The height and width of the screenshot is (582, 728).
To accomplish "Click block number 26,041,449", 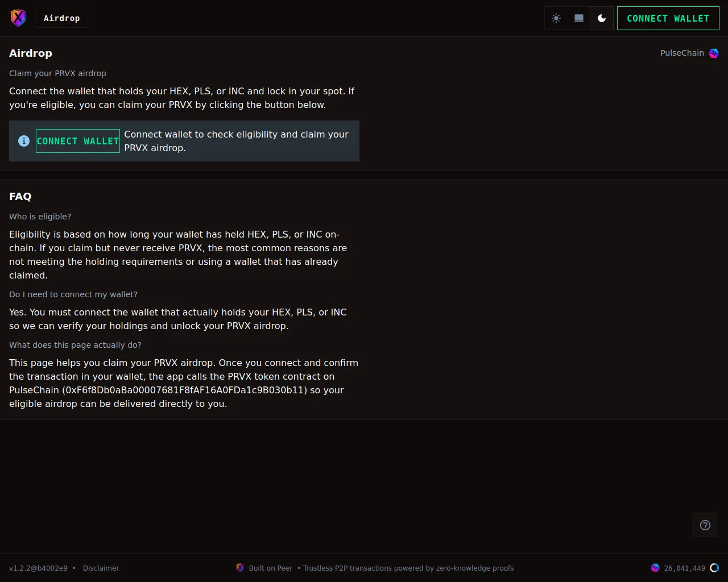I will [x=684, y=568].
